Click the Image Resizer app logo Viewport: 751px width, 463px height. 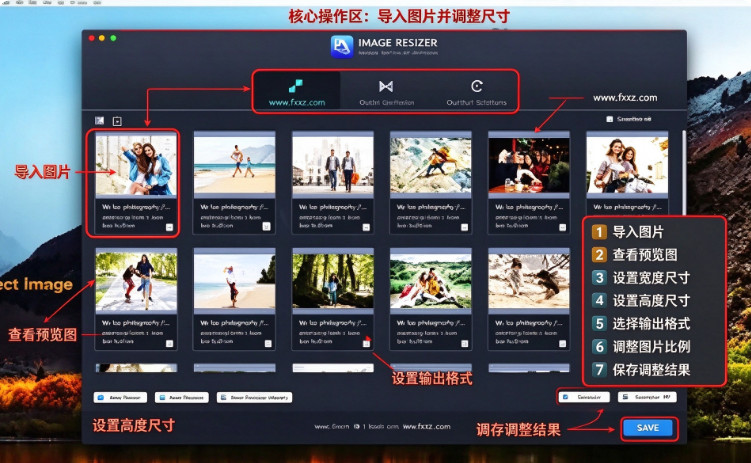tap(342, 46)
